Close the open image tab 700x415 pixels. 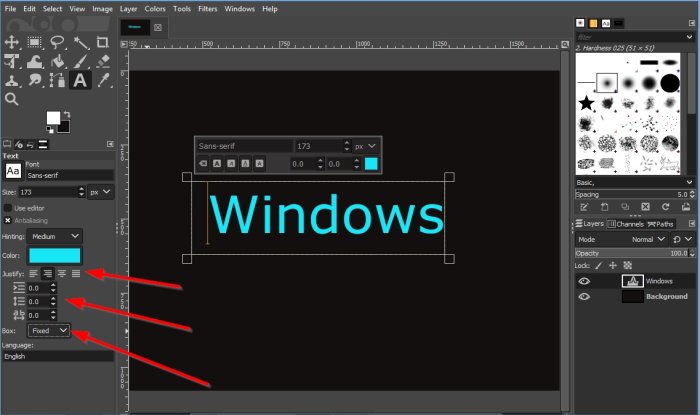coord(158,27)
